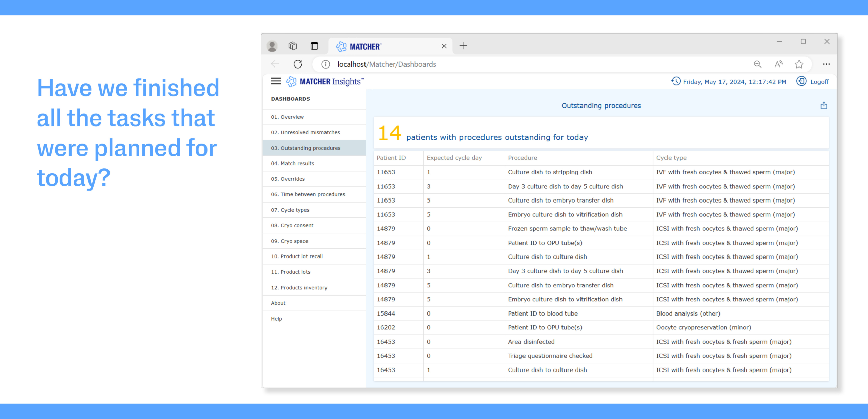The height and width of the screenshot is (419, 868).
Task: Click the Logoff link
Action: point(819,82)
